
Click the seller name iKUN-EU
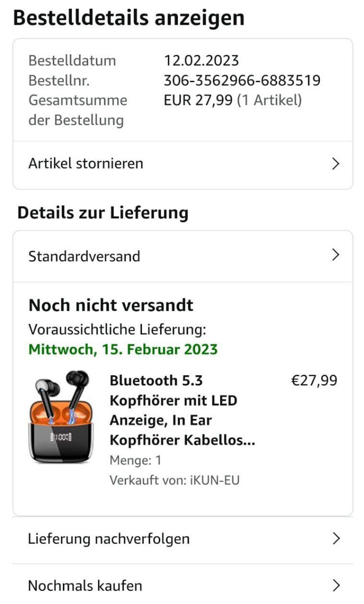click(214, 480)
